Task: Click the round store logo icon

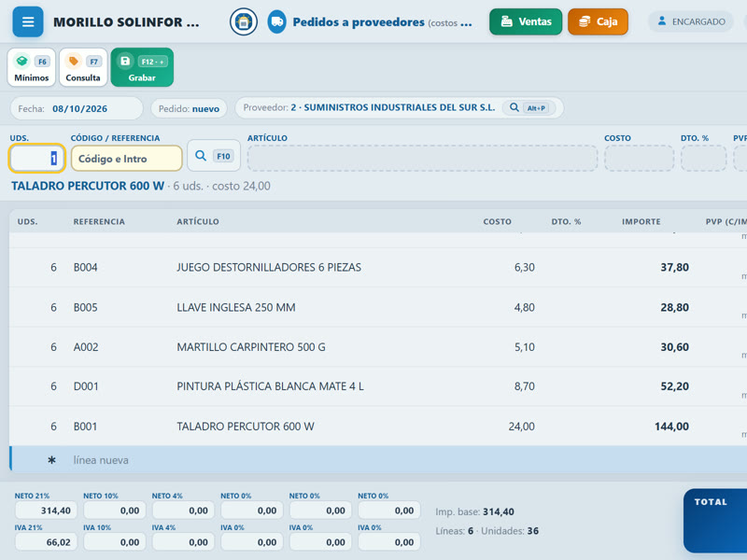Action: point(244,21)
